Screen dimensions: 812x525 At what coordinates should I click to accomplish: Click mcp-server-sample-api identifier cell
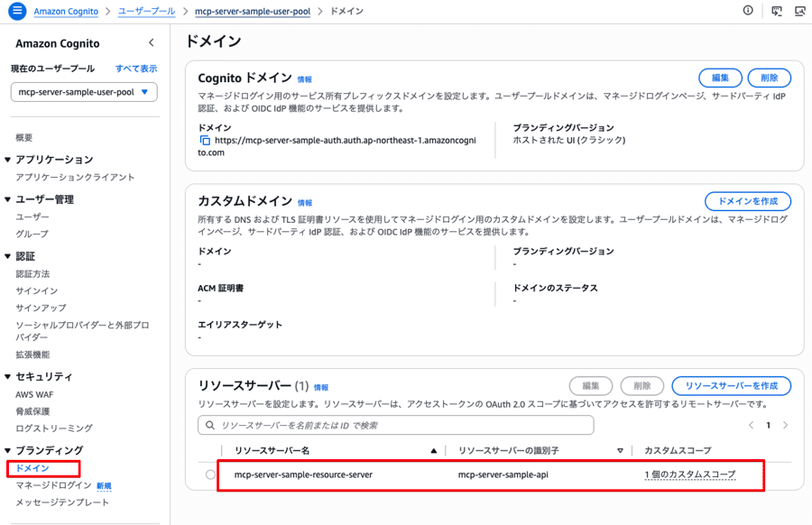[x=503, y=474]
